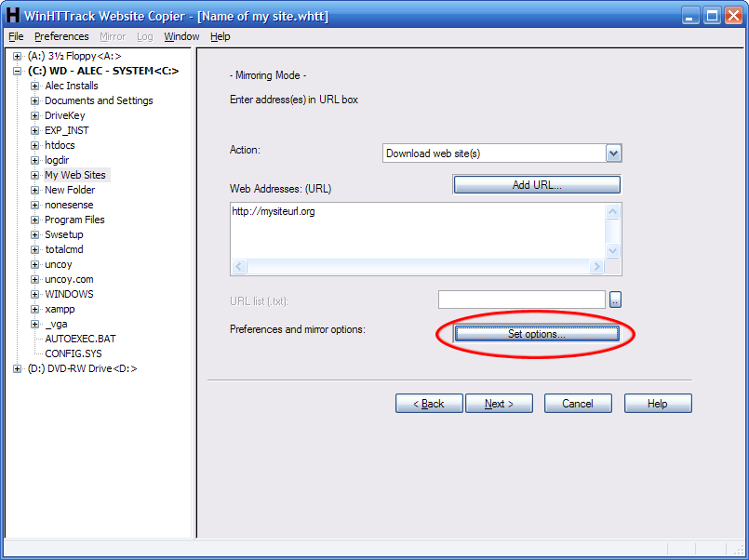Select the AUTOEXEC.BAT file
The image size is (749, 560).
pos(80,339)
